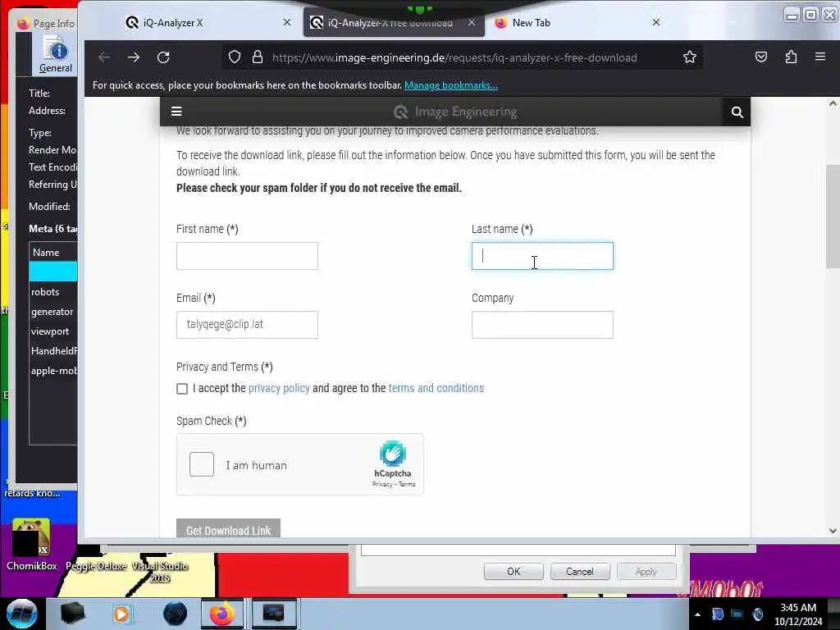Switch to the New Tab tab

coord(577,22)
